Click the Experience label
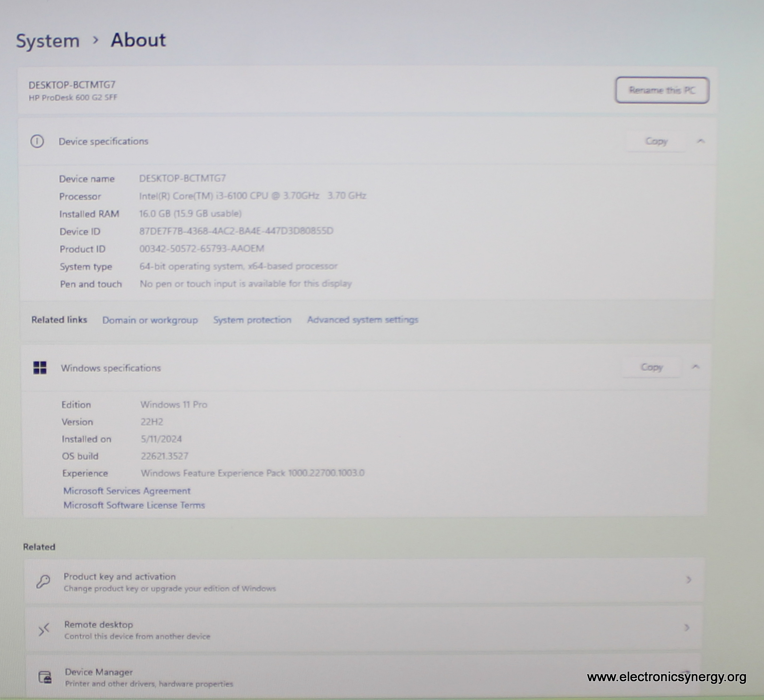Screen dimensions: 764x700 click(x=85, y=473)
